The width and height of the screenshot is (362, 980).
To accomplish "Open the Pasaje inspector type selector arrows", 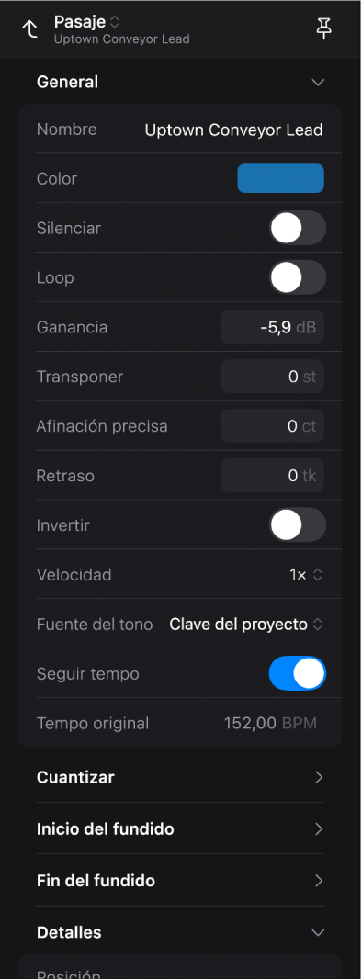I will [115, 22].
